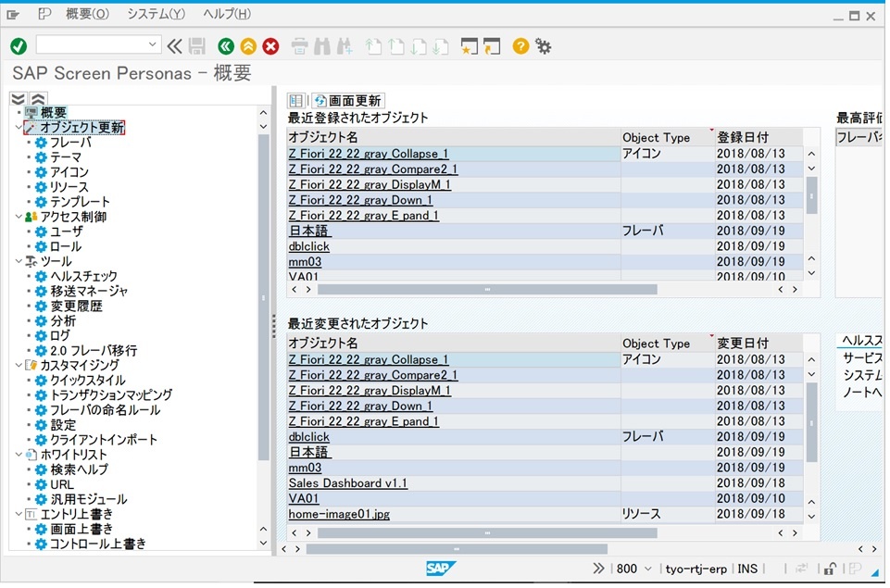Click the 画面更新 refresh button
Viewport: 890px width, 588px height.
pos(348,100)
